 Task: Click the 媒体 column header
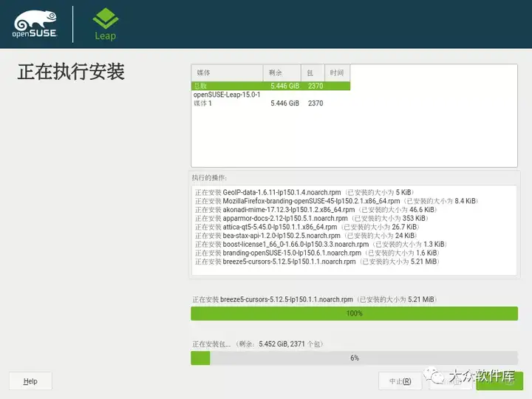click(x=228, y=72)
